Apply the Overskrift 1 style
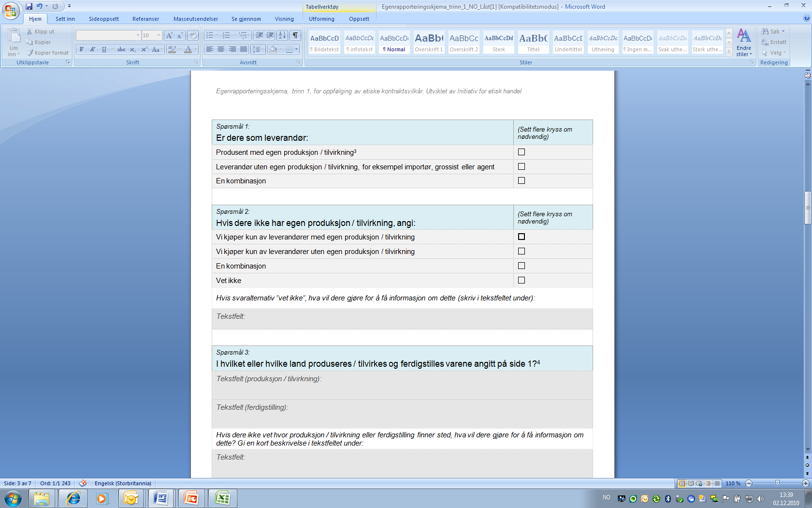812x508 pixels. (x=429, y=43)
